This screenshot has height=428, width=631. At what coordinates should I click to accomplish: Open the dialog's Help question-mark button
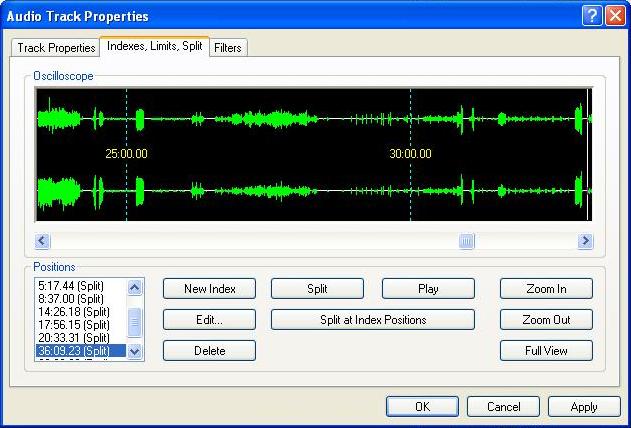591,15
